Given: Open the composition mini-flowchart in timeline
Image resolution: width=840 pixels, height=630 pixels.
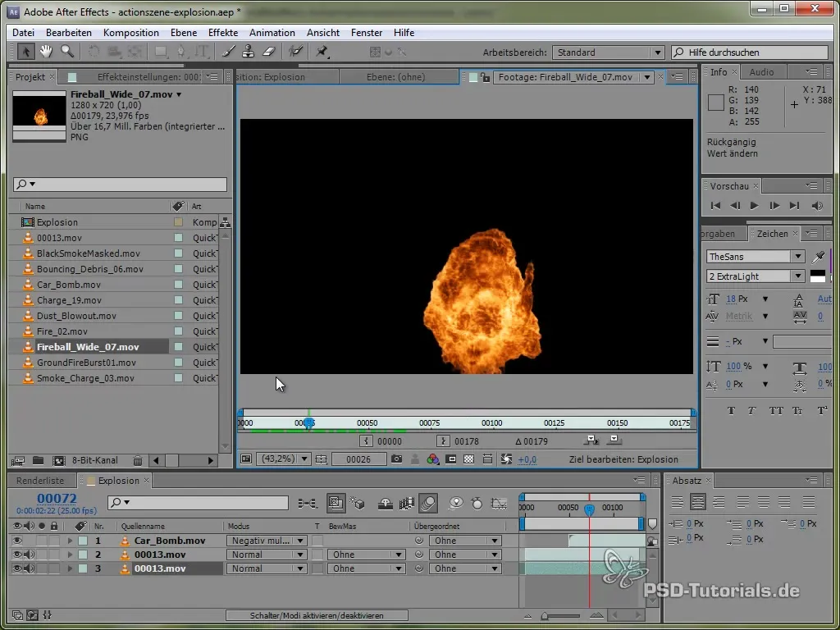Looking at the screenshot, I should [x=308, y=503].
